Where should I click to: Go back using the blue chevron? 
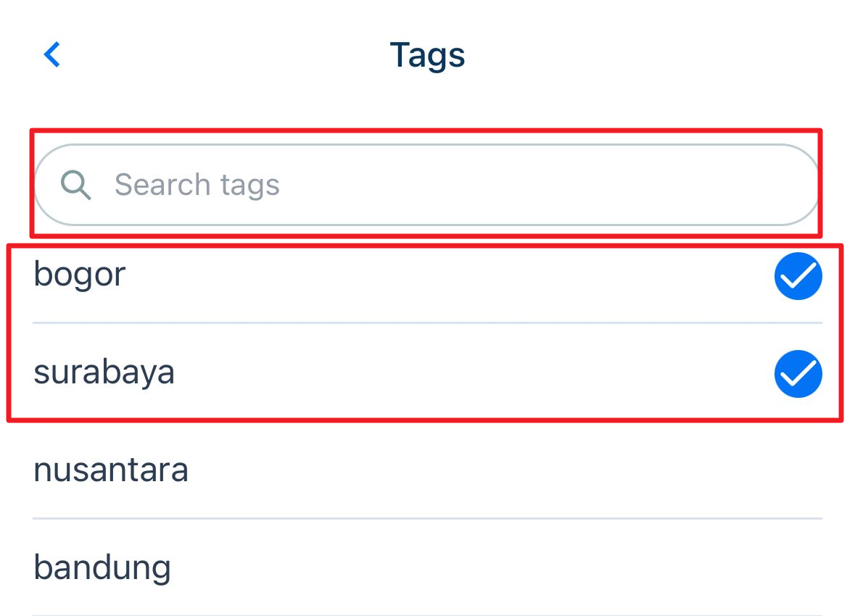pos(52,55)
